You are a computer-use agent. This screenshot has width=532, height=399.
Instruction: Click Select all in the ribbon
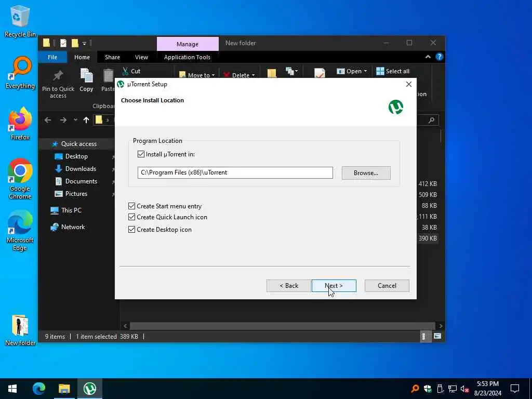click(x=393, y=71)
